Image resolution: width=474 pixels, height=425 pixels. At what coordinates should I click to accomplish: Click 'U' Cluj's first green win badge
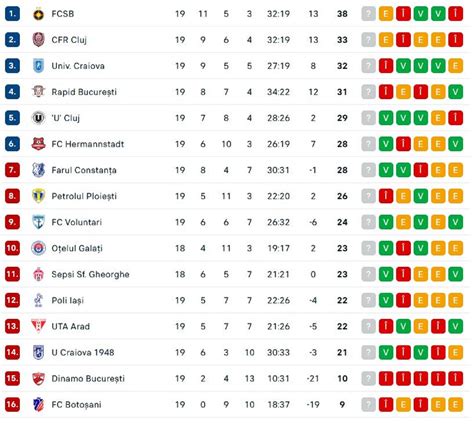tap(386, 118)
